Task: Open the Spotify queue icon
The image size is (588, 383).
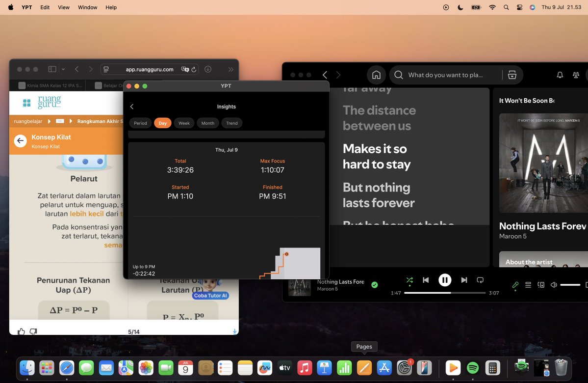Action: pos(528,285)
